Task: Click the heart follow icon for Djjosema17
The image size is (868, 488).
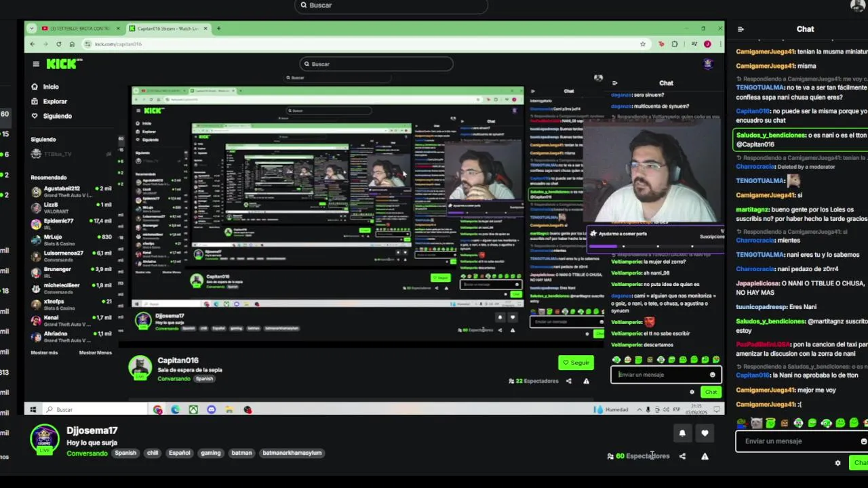Action: pos(705,433)
